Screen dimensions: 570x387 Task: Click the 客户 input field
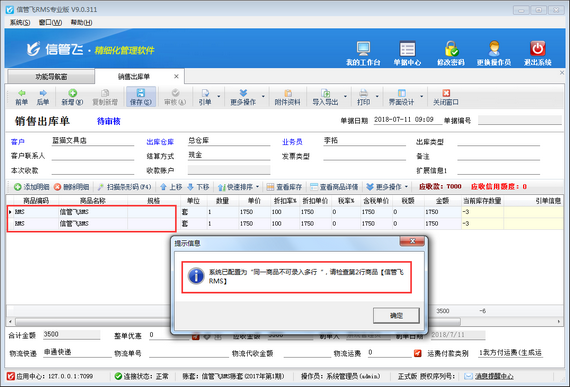[x=93, y=141]
